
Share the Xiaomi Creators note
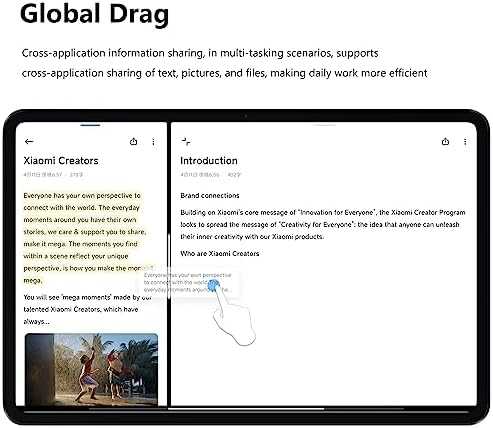[133, 142]
